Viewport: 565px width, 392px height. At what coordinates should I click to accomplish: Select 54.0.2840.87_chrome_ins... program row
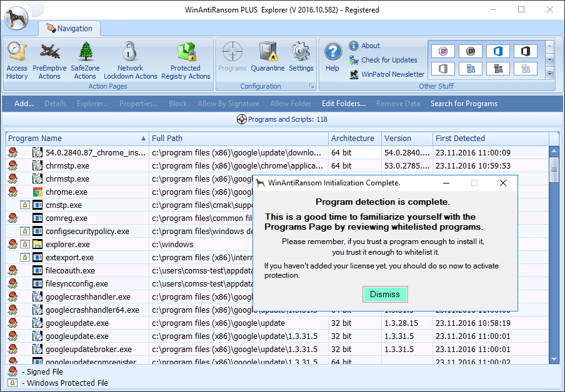[277, 153]
